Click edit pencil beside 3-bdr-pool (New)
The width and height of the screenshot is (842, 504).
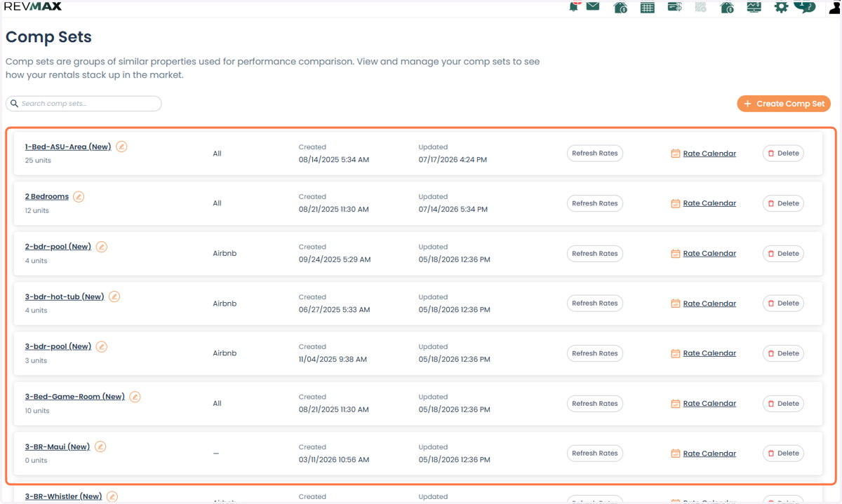pos(102,346)
